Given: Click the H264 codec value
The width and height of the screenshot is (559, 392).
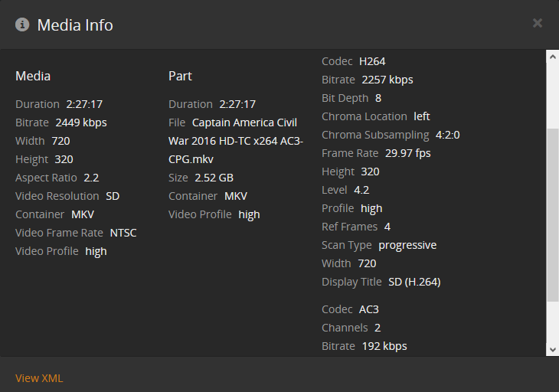Looking at the screenshot, I should coord(372,61).
